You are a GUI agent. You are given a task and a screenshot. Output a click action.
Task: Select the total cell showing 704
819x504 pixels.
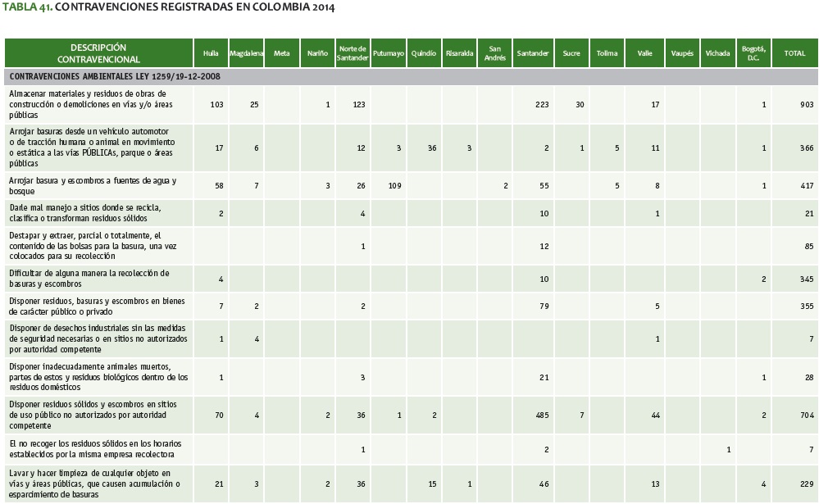(806, 415)
